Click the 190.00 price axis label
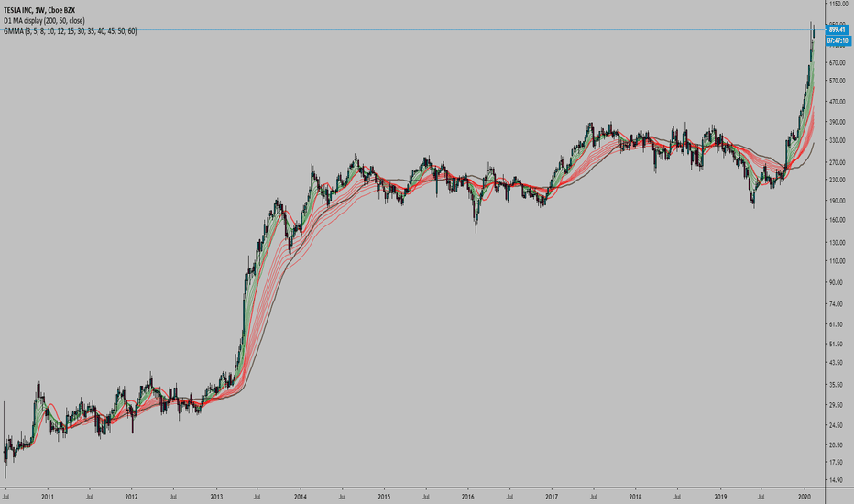 pyautogui.click(x=838, y=201)
